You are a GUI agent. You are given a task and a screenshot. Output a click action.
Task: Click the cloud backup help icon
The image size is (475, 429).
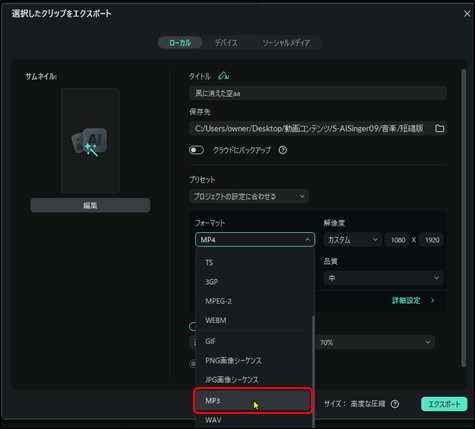[283, 150]
